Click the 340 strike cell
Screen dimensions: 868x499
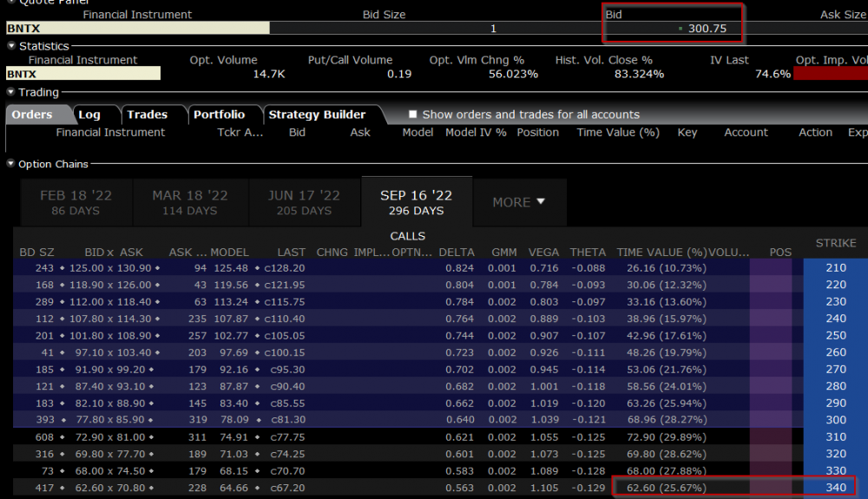(x=835, y=488)
